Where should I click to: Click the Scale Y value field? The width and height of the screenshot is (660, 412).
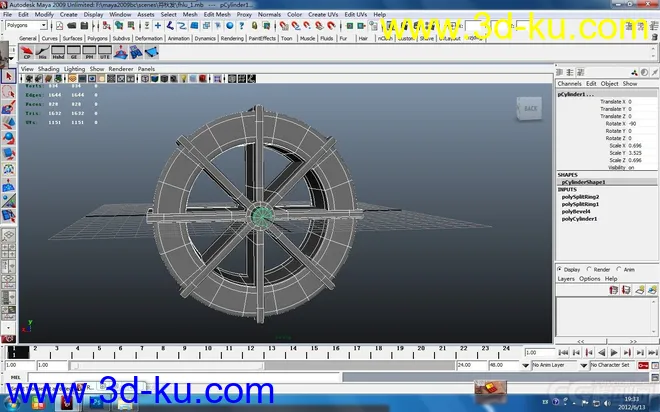click(642, 153)
